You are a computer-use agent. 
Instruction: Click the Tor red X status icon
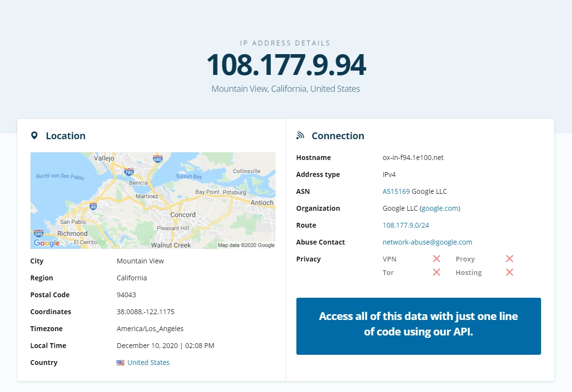[436, 273]
